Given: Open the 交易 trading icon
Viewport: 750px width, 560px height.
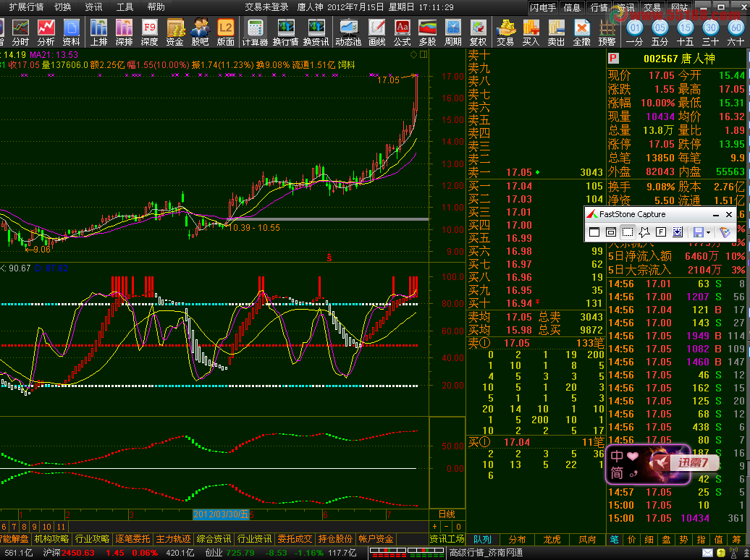Looking at the screenshot, I should point(505,33).
